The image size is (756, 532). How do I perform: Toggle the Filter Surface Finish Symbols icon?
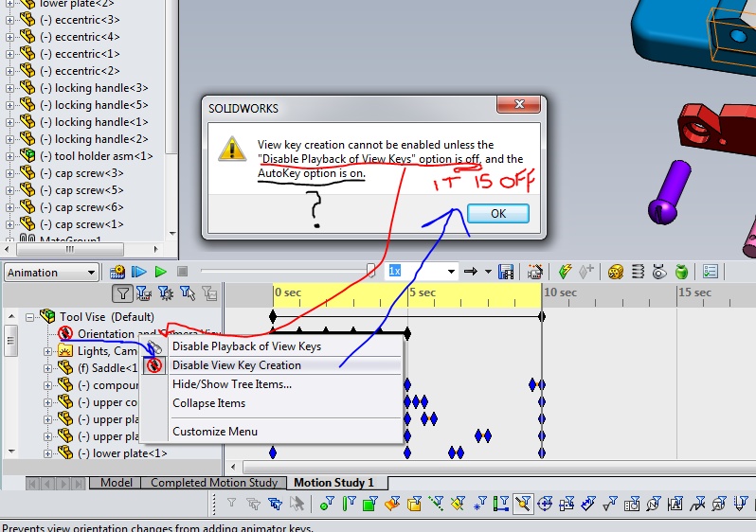(x=610, y=504)
